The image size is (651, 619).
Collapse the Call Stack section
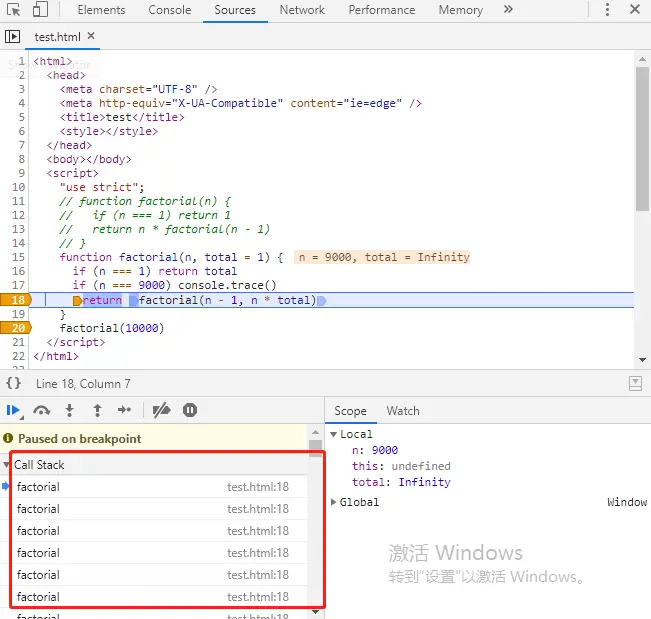(6, 465)
